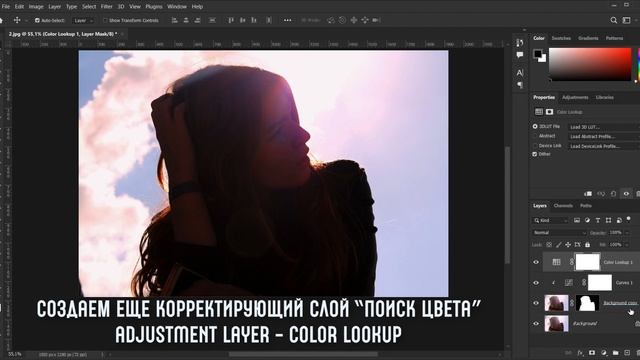Filter layers by smart object icon
The width and height of the screenshot is (640, 360).
pos(619,220)
